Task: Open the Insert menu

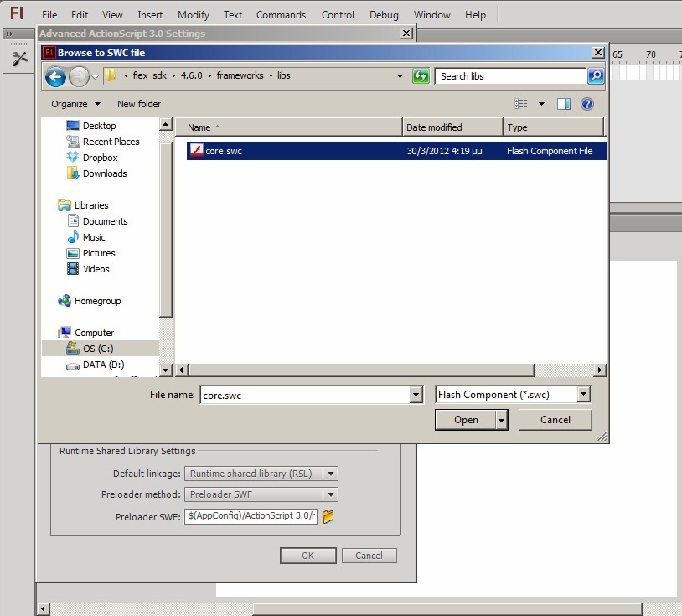Action: (150, 15)
